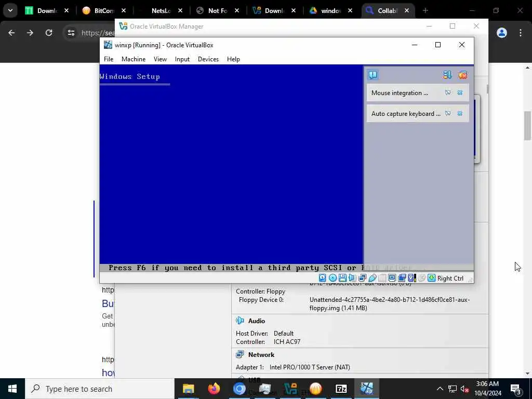This screenshot has height=399, width=532.
Task: Open the Machine menu
Action: tap(134, 59)
